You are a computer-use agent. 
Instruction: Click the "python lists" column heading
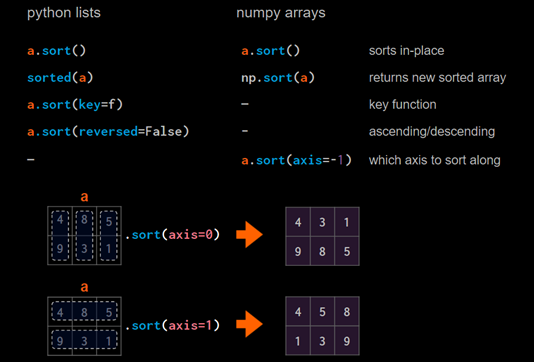coord(64,13)
